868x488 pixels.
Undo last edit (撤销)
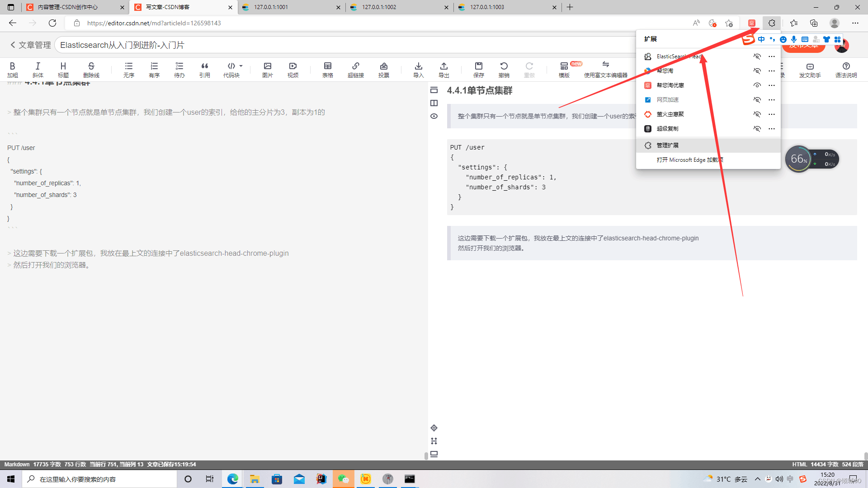(x=504, y=70)
